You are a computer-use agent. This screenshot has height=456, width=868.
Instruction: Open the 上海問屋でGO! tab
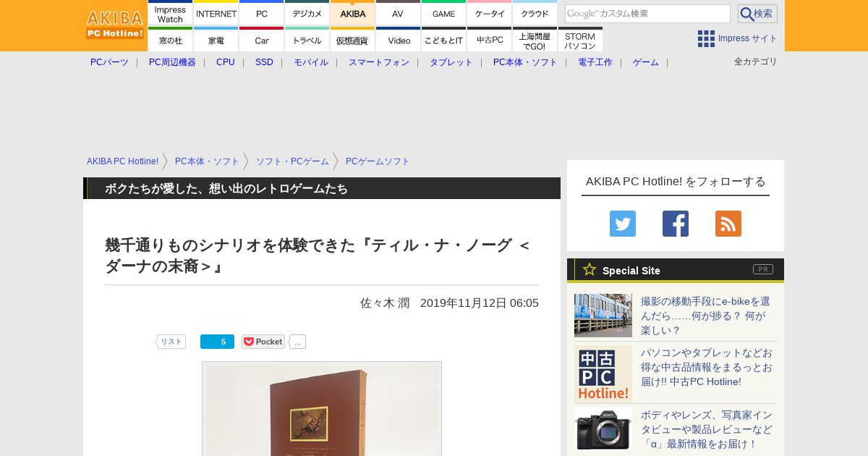pos(535,40)
